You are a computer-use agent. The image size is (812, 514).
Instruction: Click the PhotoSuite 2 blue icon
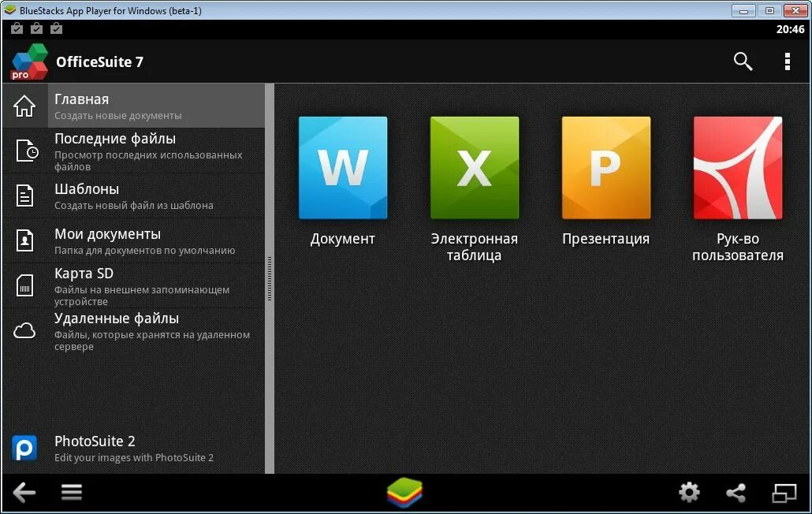point(24,449)
